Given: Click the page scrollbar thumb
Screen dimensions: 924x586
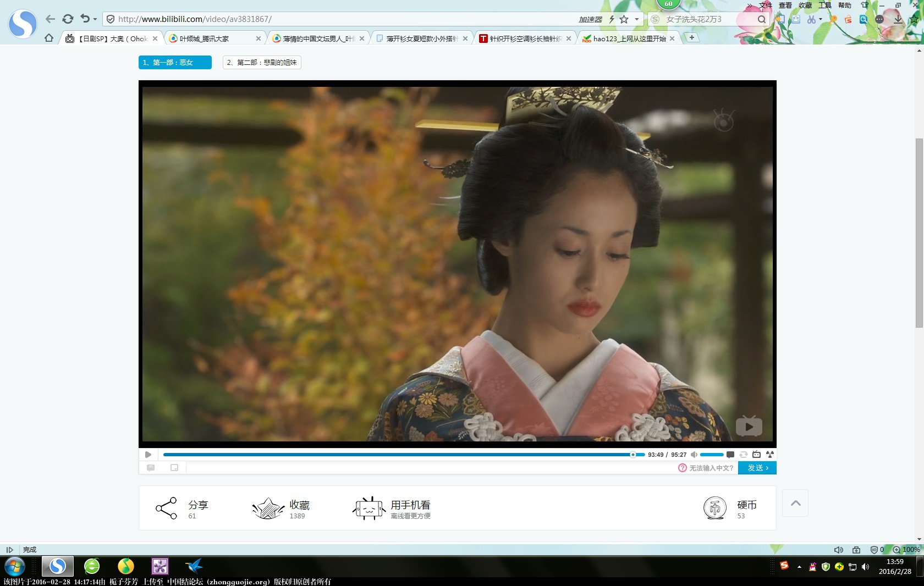Looking at the screenshot, I should pos(919,233).
